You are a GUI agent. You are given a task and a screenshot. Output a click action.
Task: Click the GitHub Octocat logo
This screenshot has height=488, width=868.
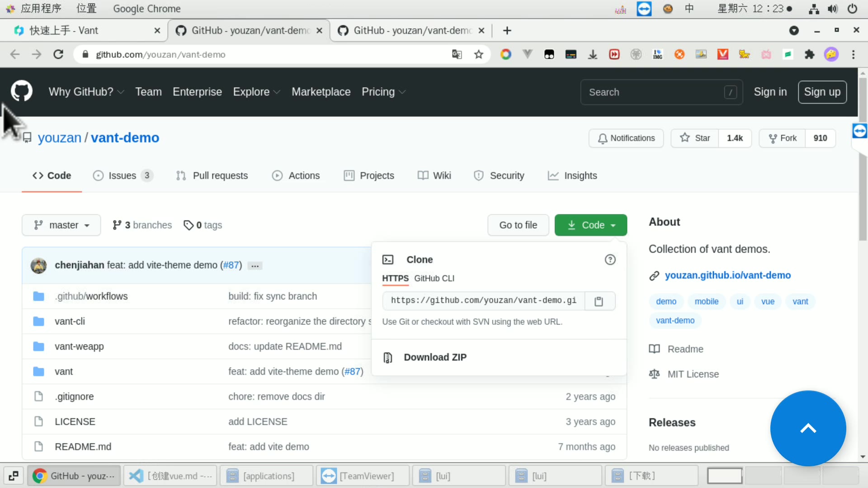[22, 91]
